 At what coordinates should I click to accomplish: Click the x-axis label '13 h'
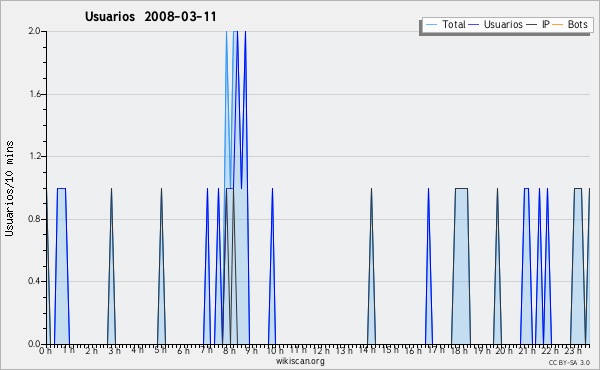pos(344,351)
